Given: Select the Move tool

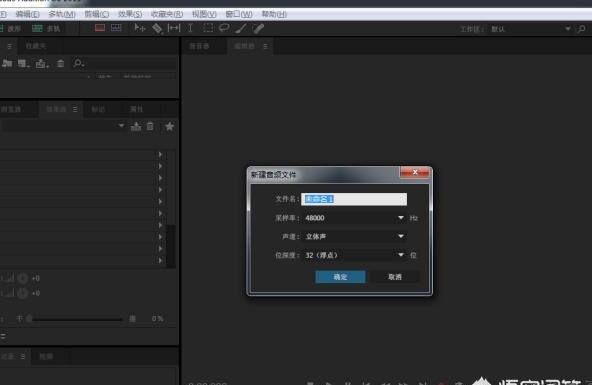Looking at the screenshot, I should pos(139,28).
